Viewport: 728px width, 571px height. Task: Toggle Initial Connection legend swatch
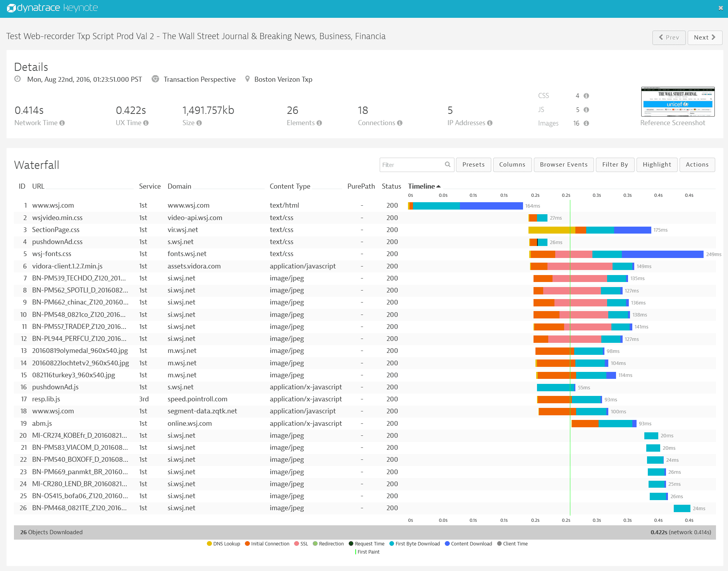coord(247,543)
